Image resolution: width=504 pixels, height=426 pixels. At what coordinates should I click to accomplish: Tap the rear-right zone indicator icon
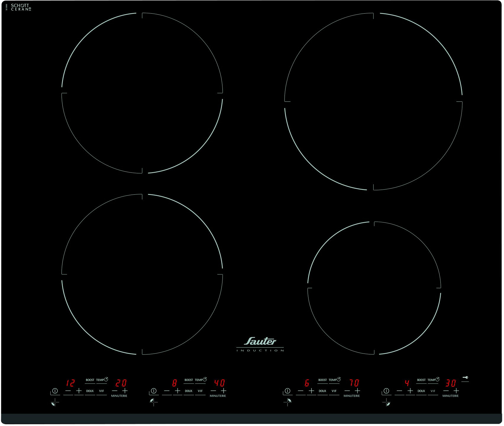(288, 401)
